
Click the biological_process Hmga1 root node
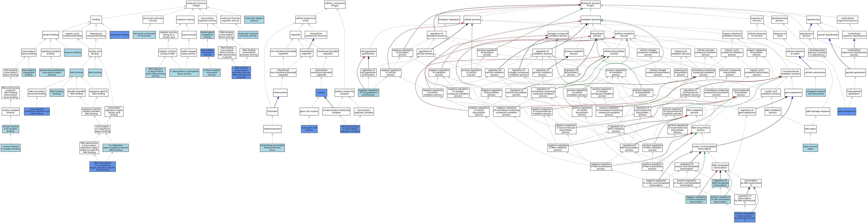point(590,4)
